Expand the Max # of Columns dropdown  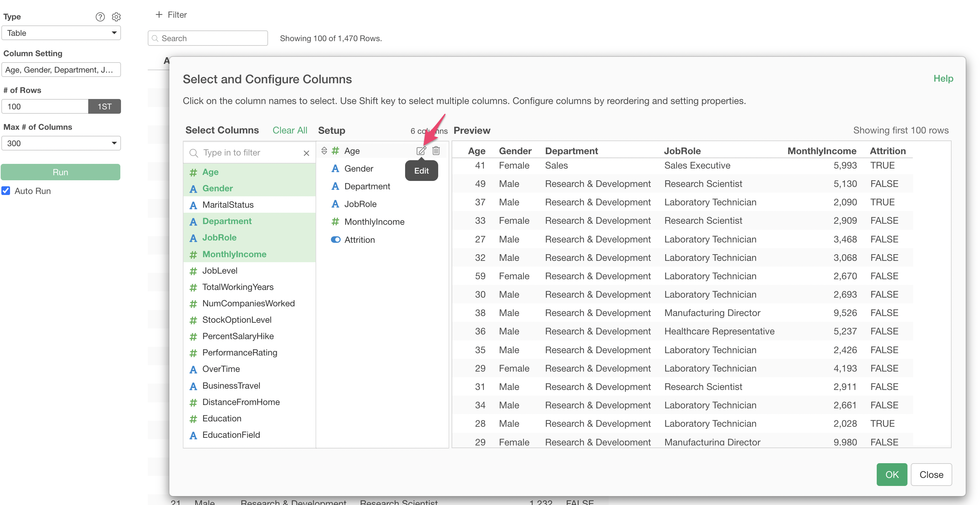[61, 143]
